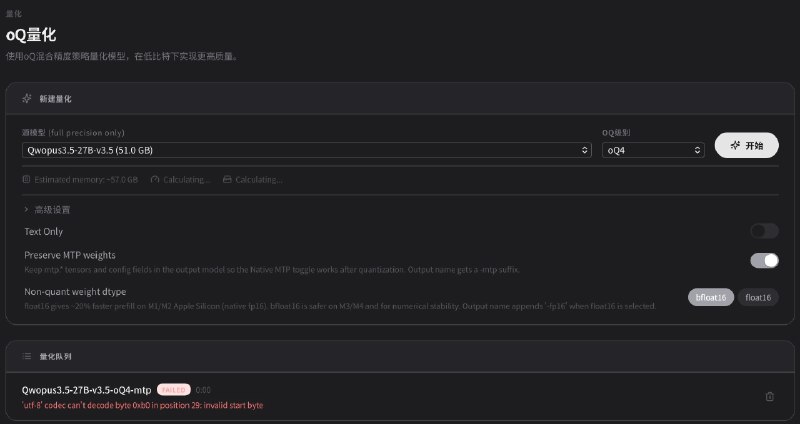This screenshot has height=424, width=800.
Task: Click the memory icon next to Estimated memory
Action: click(27, 180)
